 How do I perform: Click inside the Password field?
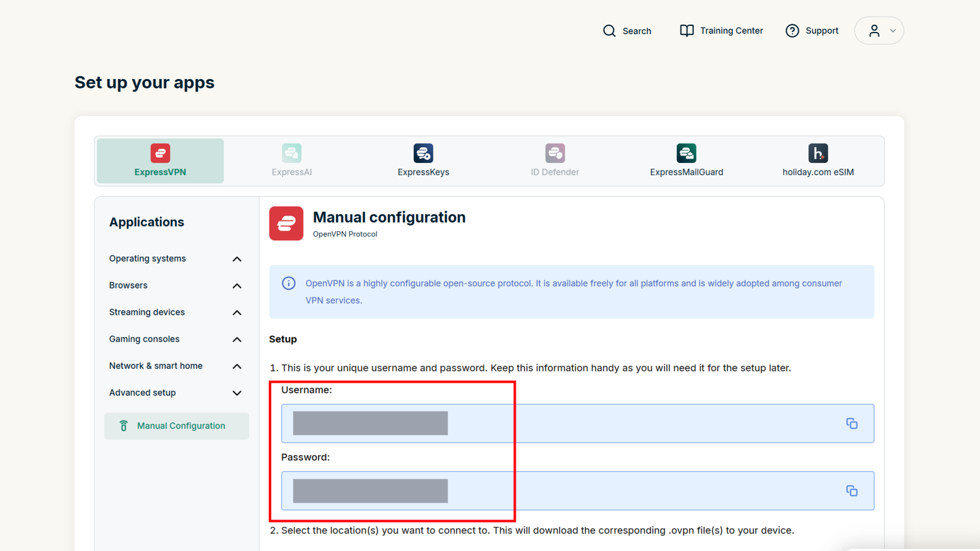578,491
